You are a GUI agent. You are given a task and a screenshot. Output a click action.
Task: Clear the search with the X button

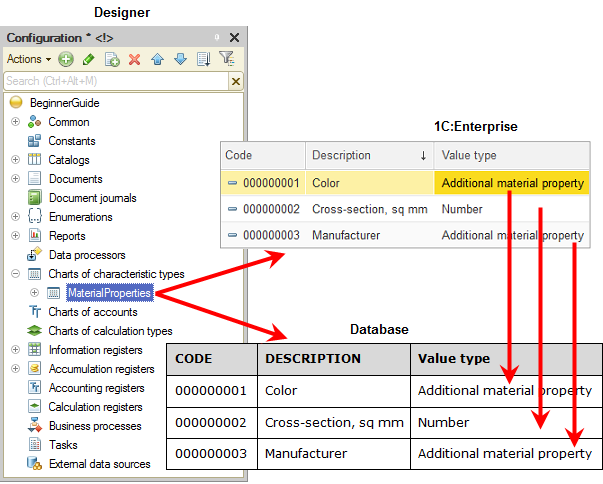point(236,81)
